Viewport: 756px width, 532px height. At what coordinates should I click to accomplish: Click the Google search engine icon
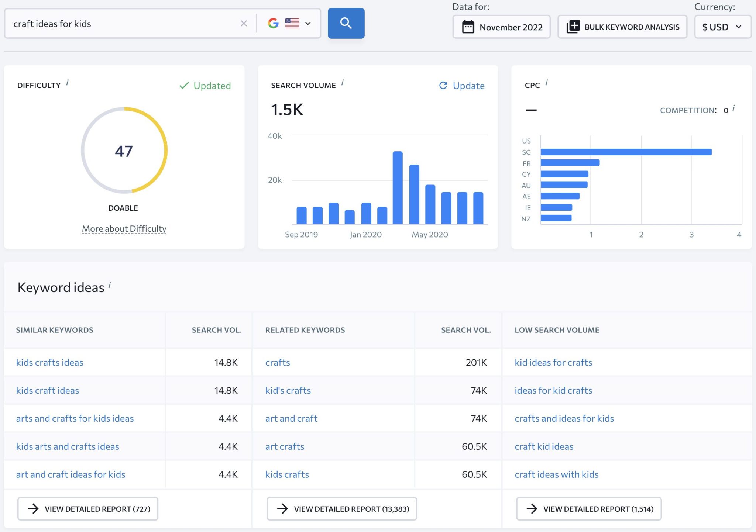273,23
